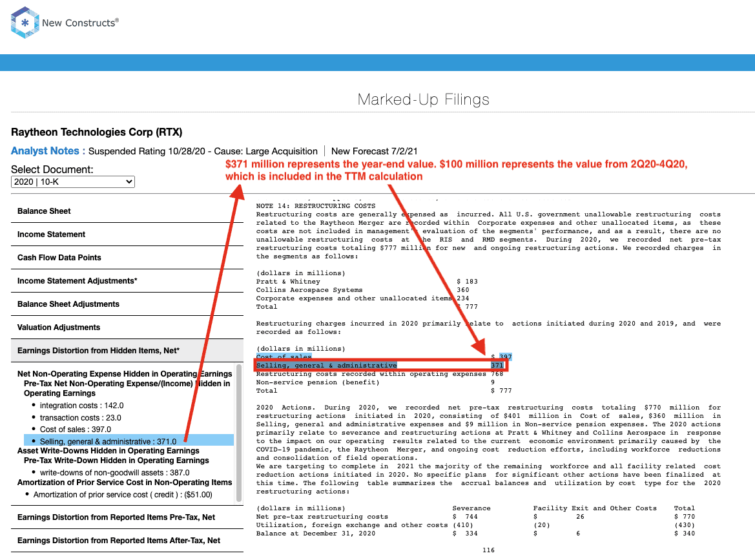Click the New Forecast 7/2/21 note

tap(374, 151)
